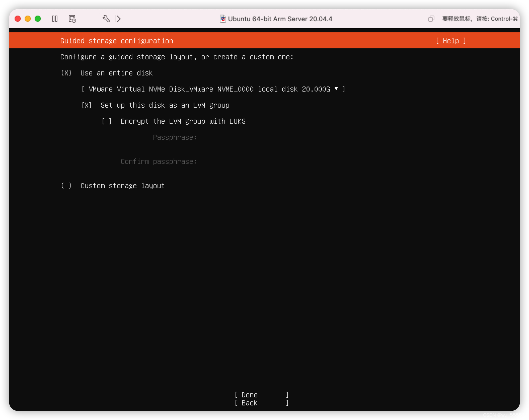This screenshot has width=529, height=420.
Task: Click the Ubuntu VM document icon in title
Action: pos(223,19)
